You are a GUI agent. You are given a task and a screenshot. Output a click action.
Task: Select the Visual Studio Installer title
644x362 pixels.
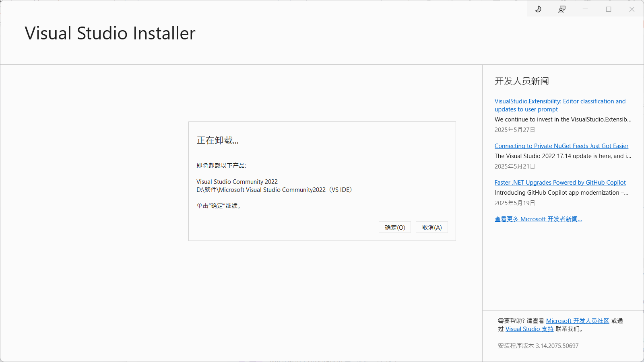(110, 33)
